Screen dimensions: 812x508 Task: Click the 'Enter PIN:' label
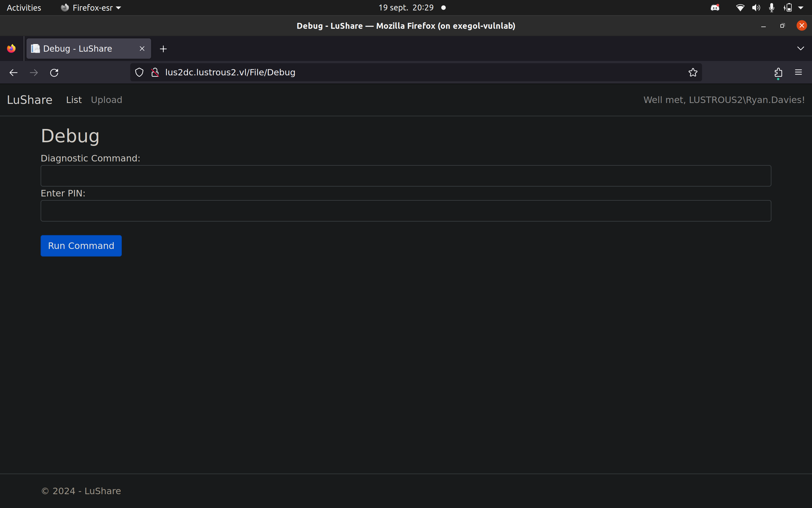pos(63,193)
